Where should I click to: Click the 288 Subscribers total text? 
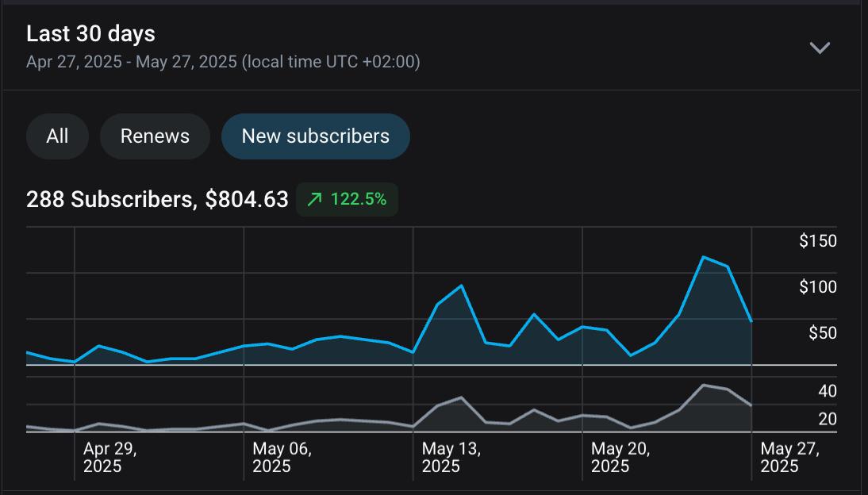(109, 200)
